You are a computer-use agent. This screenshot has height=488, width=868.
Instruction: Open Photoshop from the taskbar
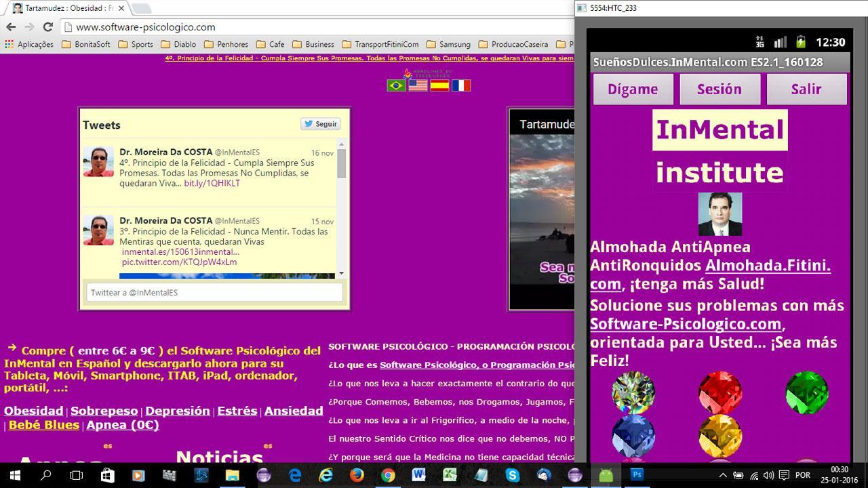pos(637,475)
